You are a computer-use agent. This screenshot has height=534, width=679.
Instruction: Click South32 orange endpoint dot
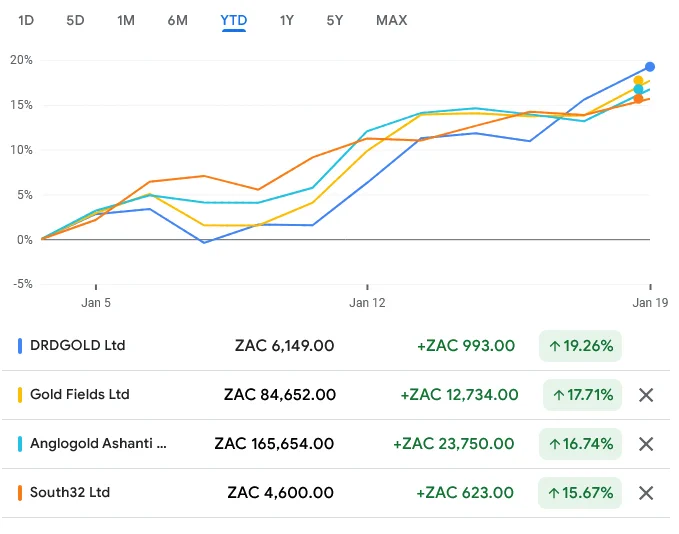[x=638, y=99]
